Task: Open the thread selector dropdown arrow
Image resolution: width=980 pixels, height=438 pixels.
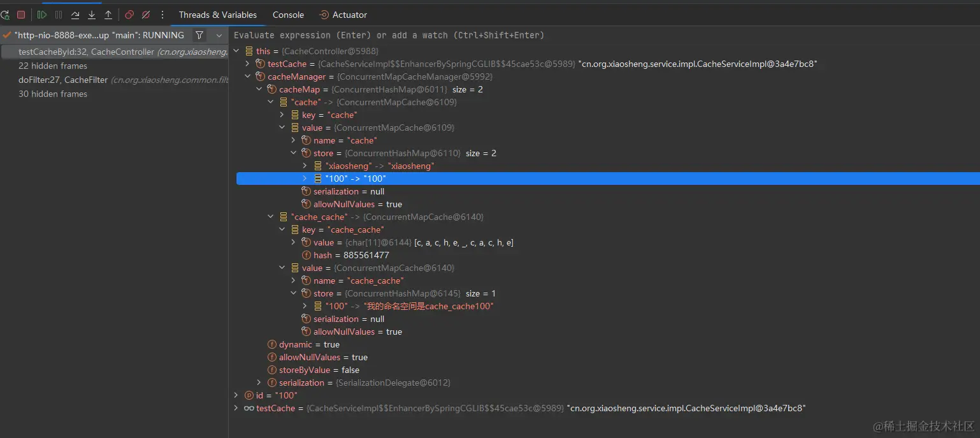Action: coord(219,36)
